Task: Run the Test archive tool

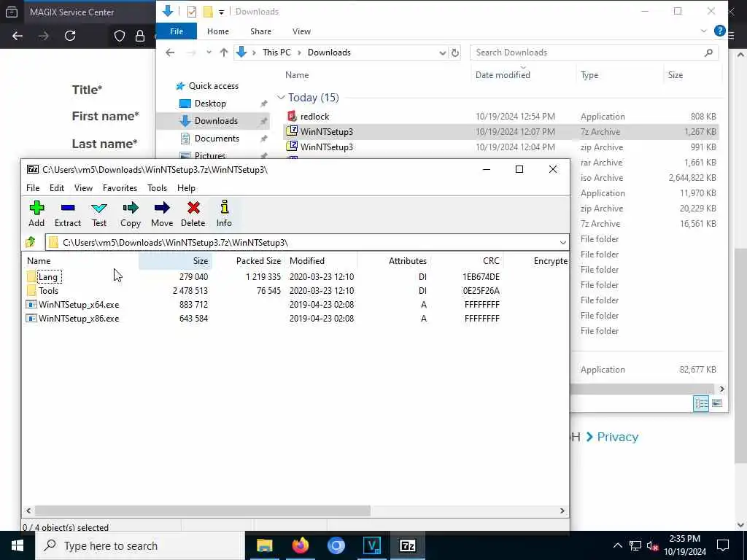Action: click(99, 214)
